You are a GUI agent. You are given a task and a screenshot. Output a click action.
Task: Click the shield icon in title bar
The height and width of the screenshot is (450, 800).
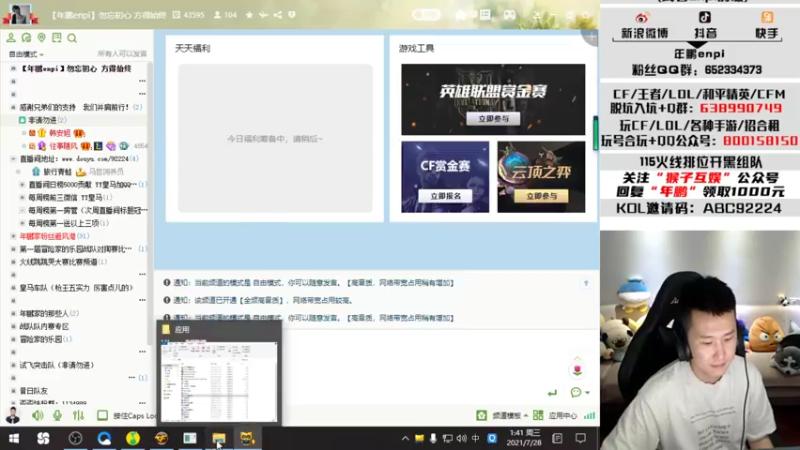(292, 15)
